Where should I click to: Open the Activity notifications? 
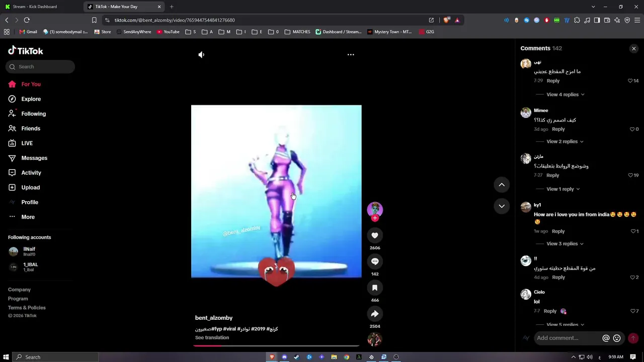(31, 172)
